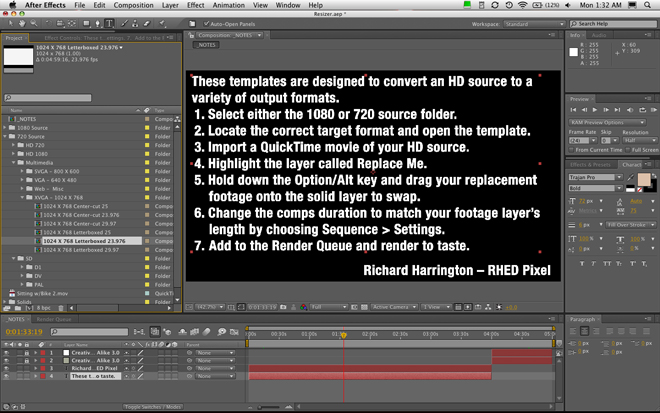The height and width of the screenshot is (413, 660).
Task: Toggle the Full Screen checkbox
Action: pos(628,149)
